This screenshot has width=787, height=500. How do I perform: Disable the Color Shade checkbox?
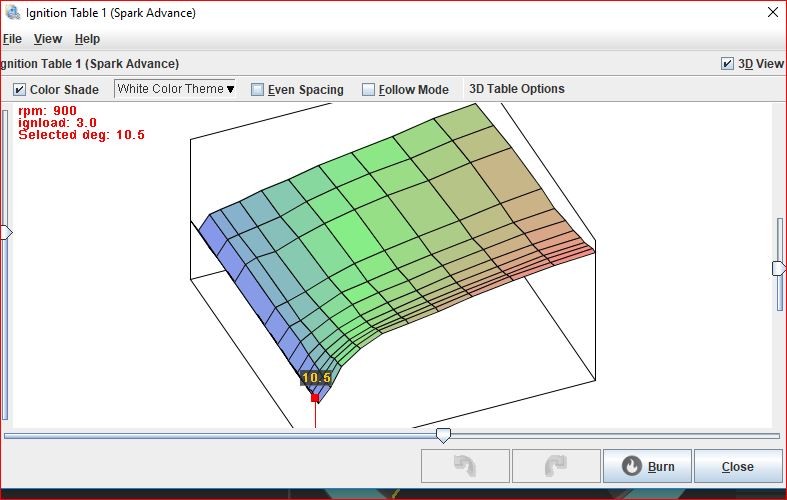(20, 89)
